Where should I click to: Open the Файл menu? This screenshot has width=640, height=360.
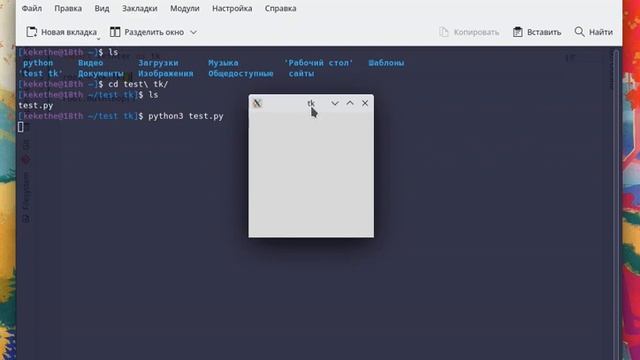[31, 8]
